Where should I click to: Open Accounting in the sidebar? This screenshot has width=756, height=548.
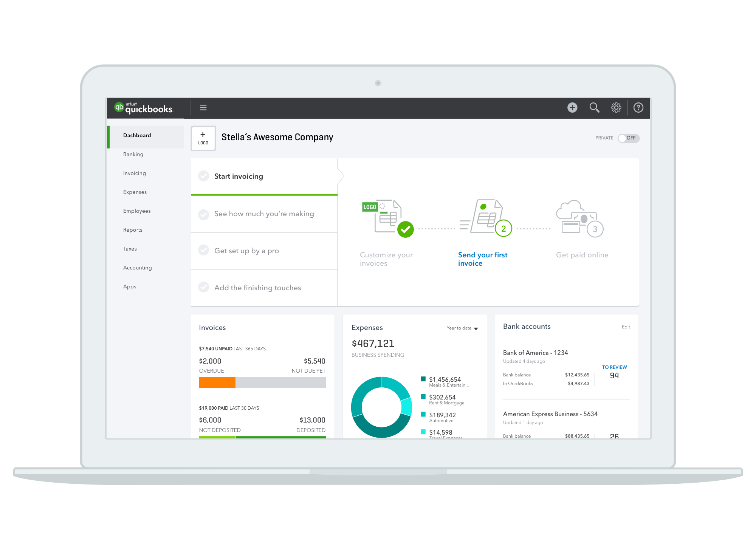click(137, 268)
